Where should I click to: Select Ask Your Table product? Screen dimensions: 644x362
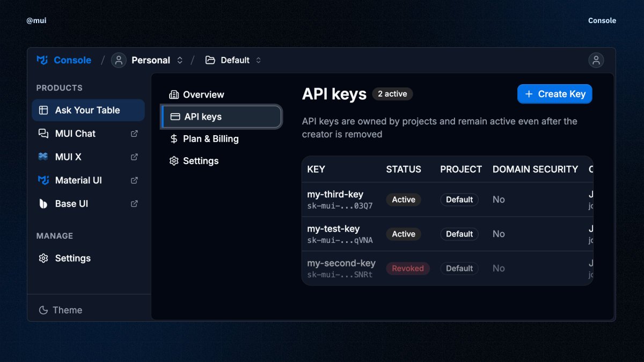point(88,110)
